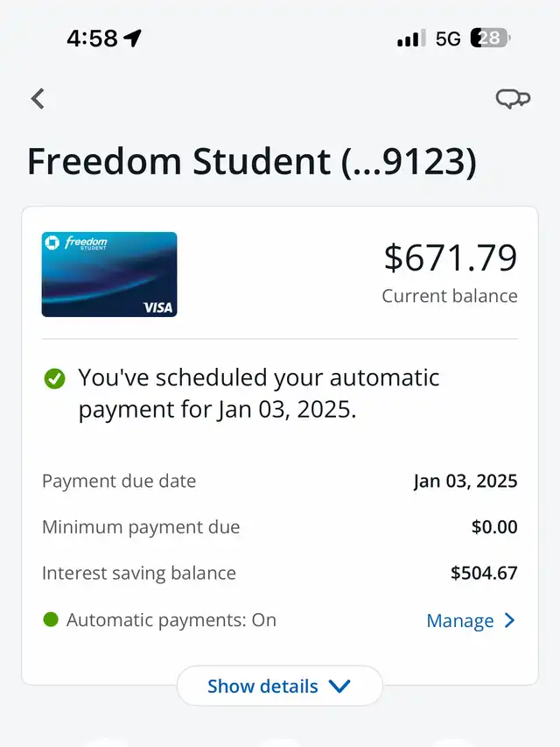
Task: Tap the scheduled automatic payment message
Action: tap(259, 394)
